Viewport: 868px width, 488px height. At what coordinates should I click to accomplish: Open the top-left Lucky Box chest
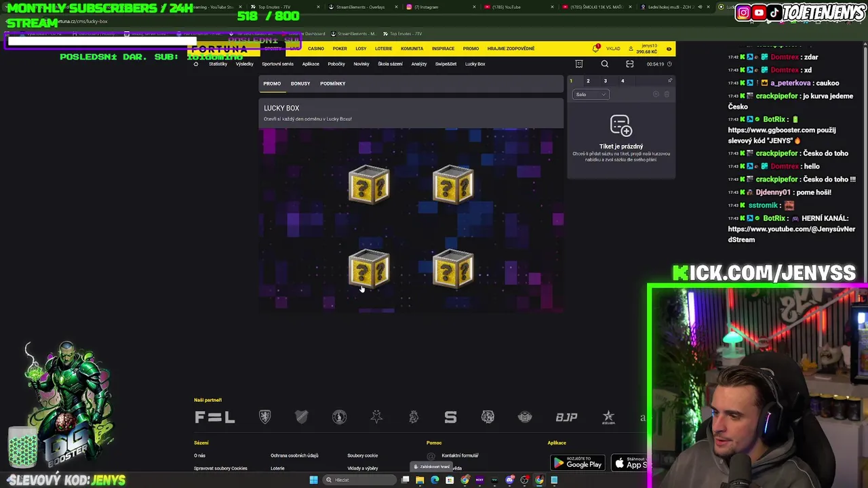pyautogui.click(x=369, y=184)
